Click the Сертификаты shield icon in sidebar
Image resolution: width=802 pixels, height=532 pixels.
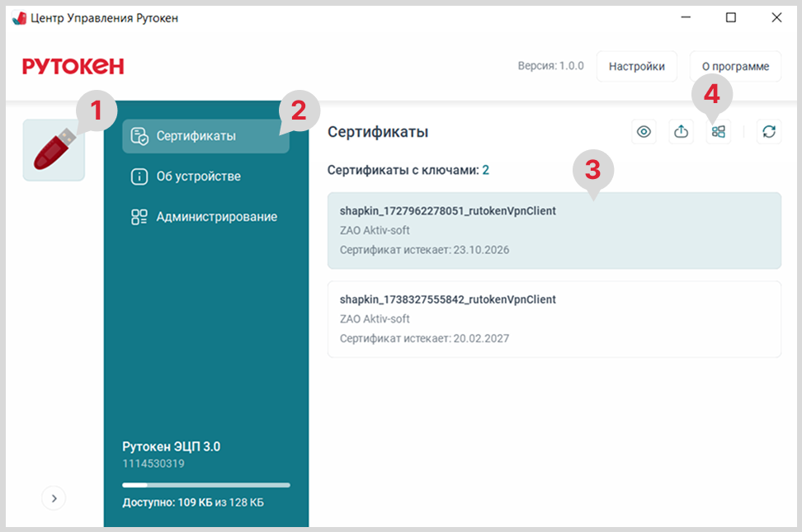[139, 136]
